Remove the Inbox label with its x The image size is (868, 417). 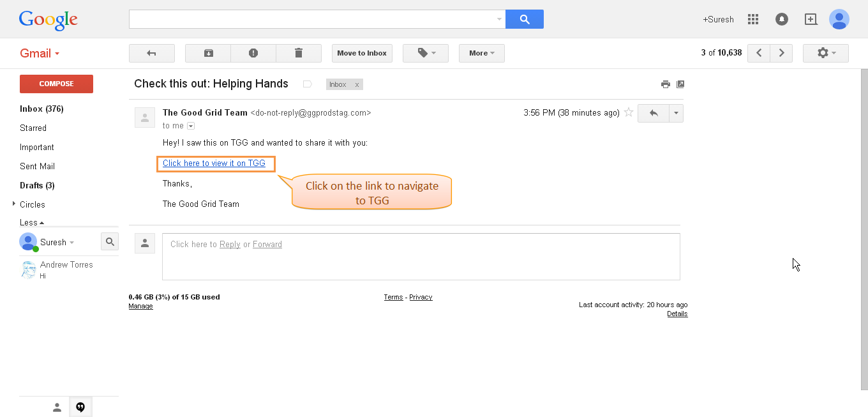357,84
